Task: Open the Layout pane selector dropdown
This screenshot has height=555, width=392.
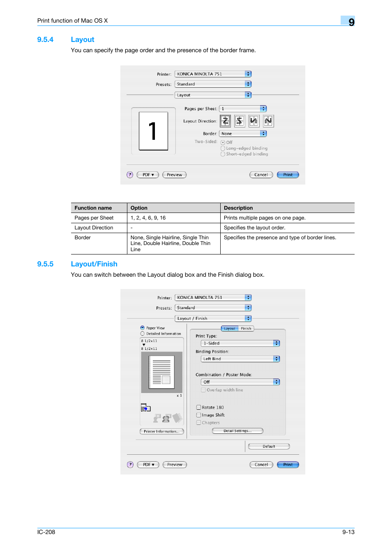Action: (x=213, y=95)
